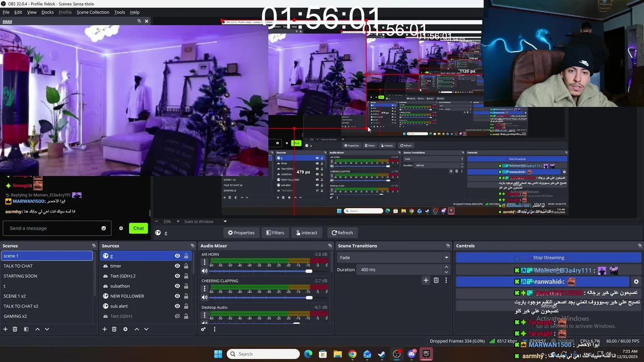Open Audio Mixer menu dots in the bottom toolbar

(214, 329)
